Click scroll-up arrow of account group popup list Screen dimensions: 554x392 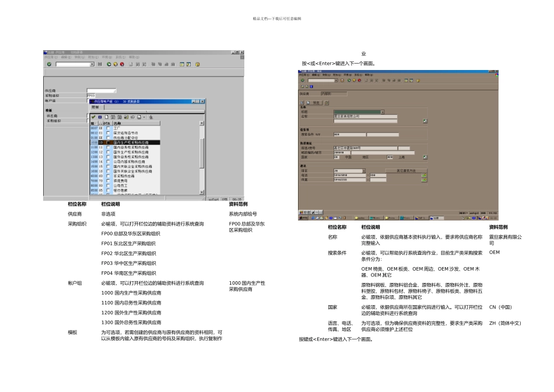202,123
